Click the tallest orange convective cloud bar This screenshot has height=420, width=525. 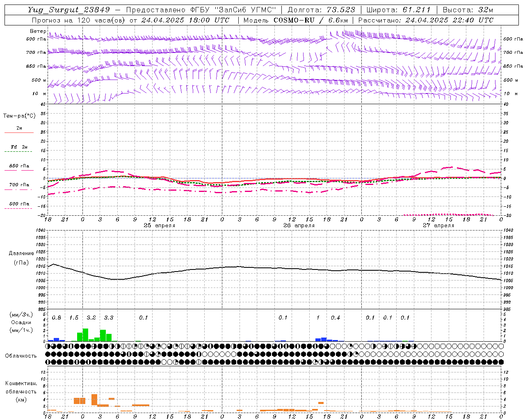pos(94,400)
